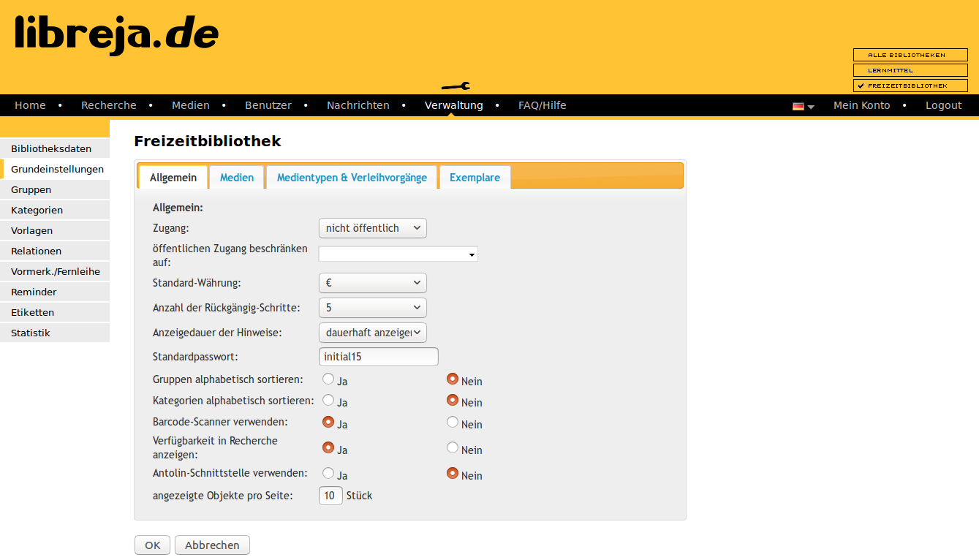Open the Anzahl der Rückgängig-Schritte dropdown
Viewport: 979px width, 560px height.
pos(372,308)
